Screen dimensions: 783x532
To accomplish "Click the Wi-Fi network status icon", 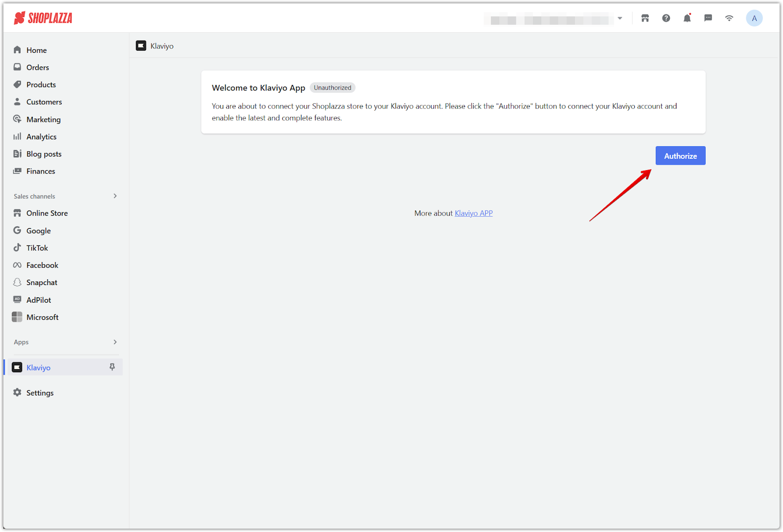I will tap(729, 18).
